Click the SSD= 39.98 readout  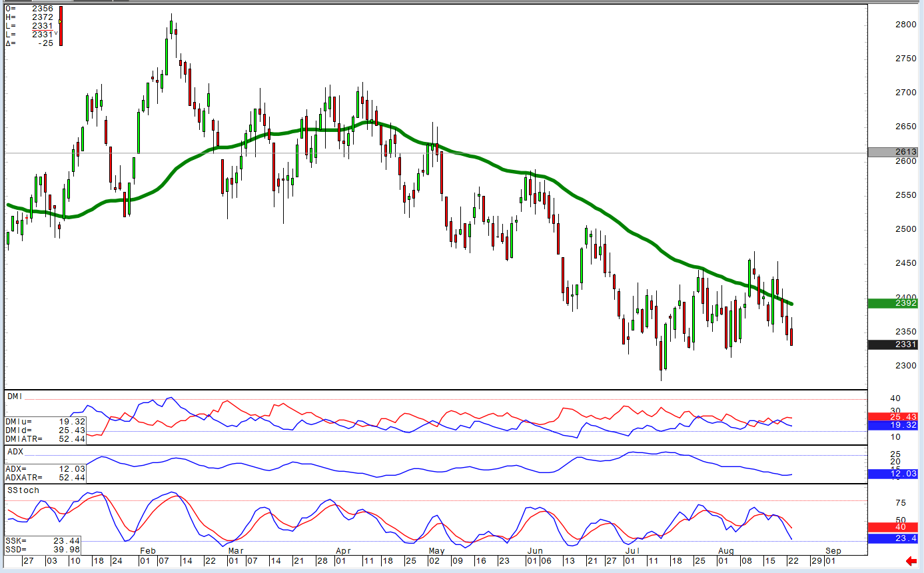tap(43, 549)
